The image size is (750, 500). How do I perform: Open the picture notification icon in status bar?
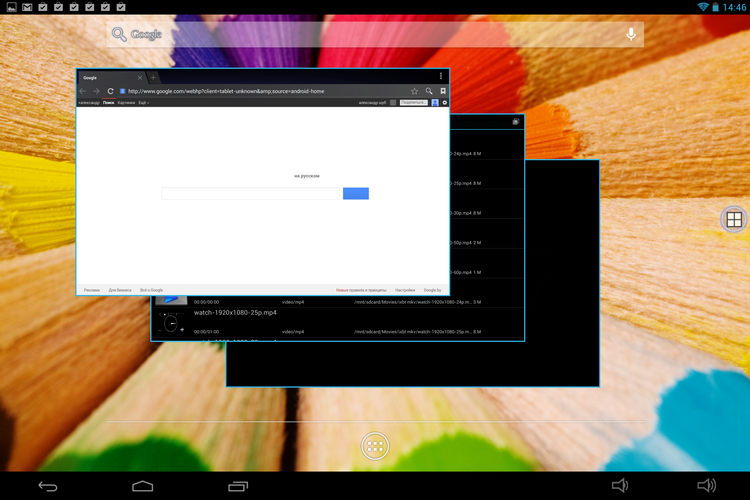pos(11,7)
